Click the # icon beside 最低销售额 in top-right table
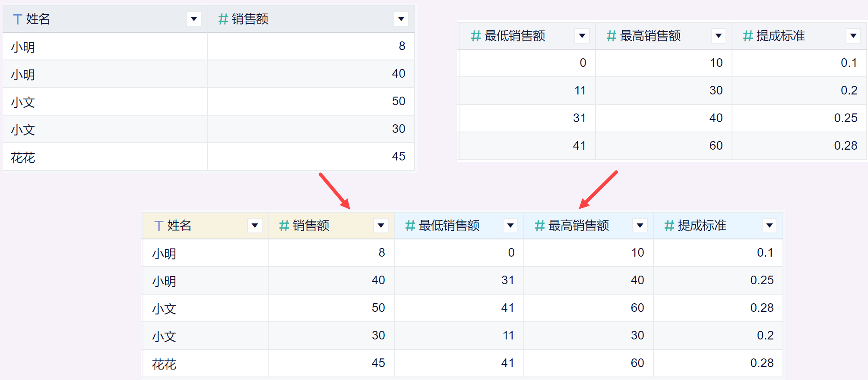This screenshot has height=380, width=868. point(475,36)
